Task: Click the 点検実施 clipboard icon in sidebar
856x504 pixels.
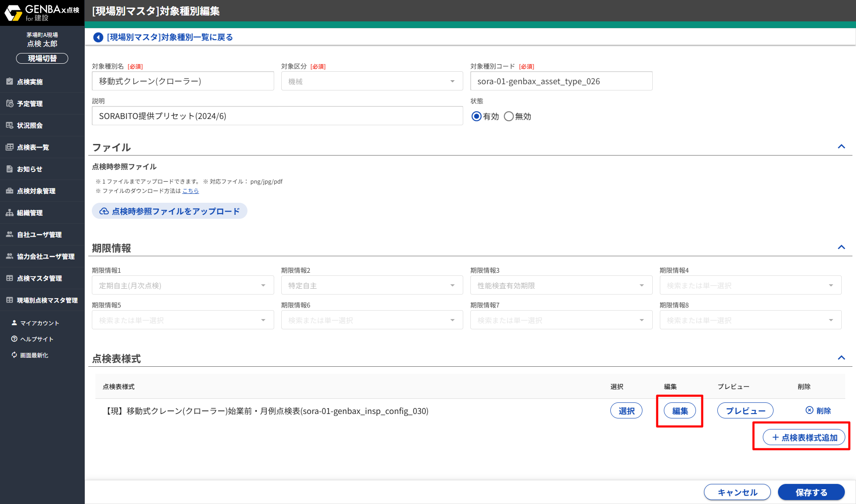Action: click(x=9, y=82)
